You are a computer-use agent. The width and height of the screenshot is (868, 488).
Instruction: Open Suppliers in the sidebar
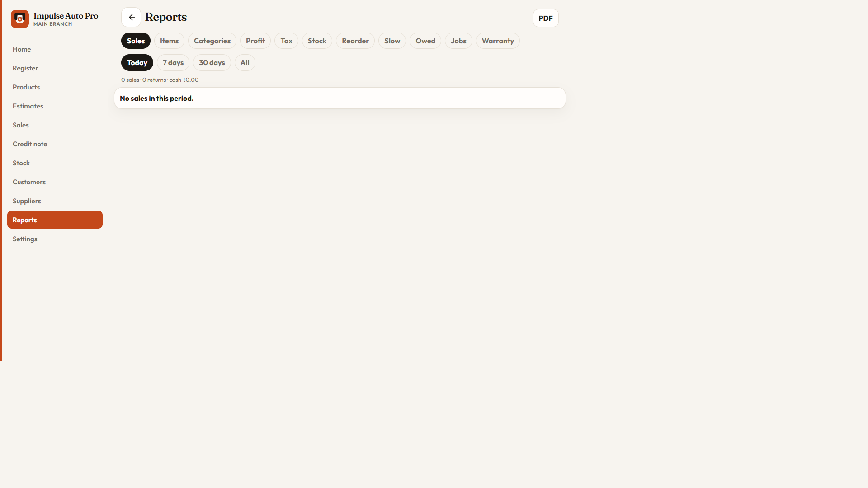(x=55, y=201)
